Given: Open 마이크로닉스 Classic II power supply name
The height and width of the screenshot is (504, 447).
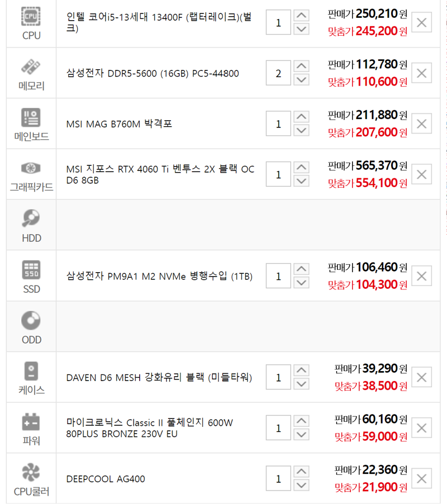Looking at the screenshot, I should point(149,428).
